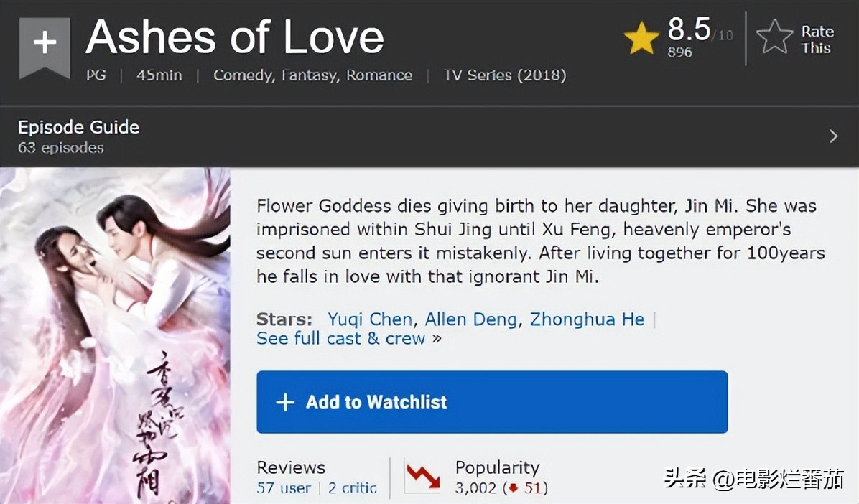Viewport: 859px width, 504px height.
Task: Select the Romance genre link
Action: [379, 75]
